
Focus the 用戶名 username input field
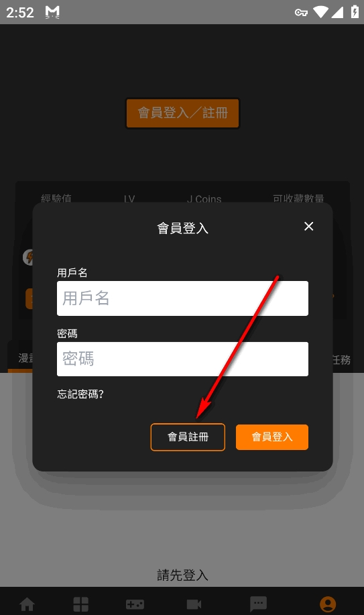coord(182,298)
